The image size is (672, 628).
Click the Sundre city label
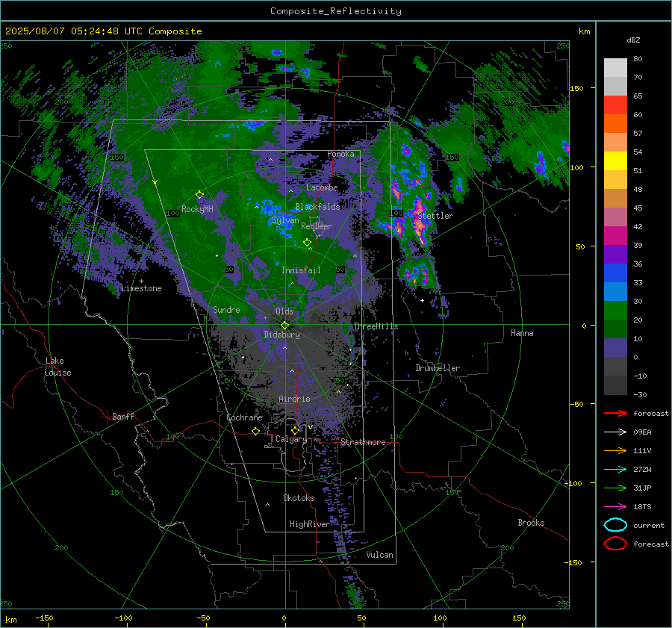[x=226, y=309]
